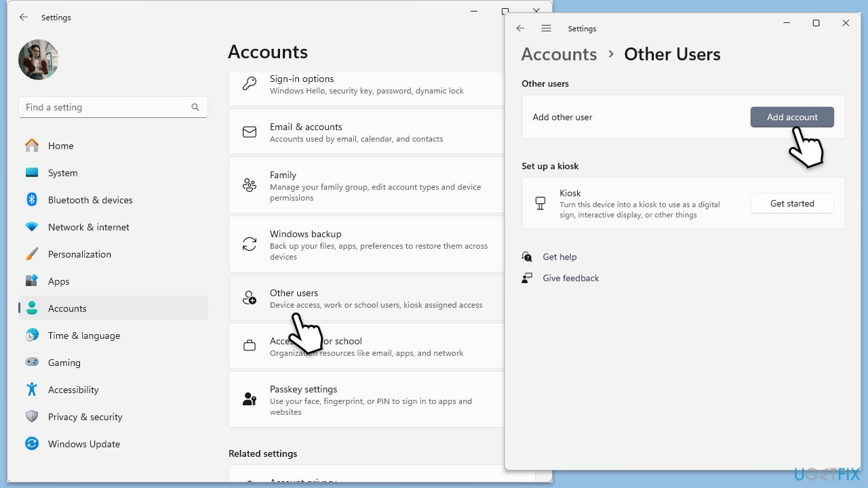Click Get started for Kiosk

(791, 203)
